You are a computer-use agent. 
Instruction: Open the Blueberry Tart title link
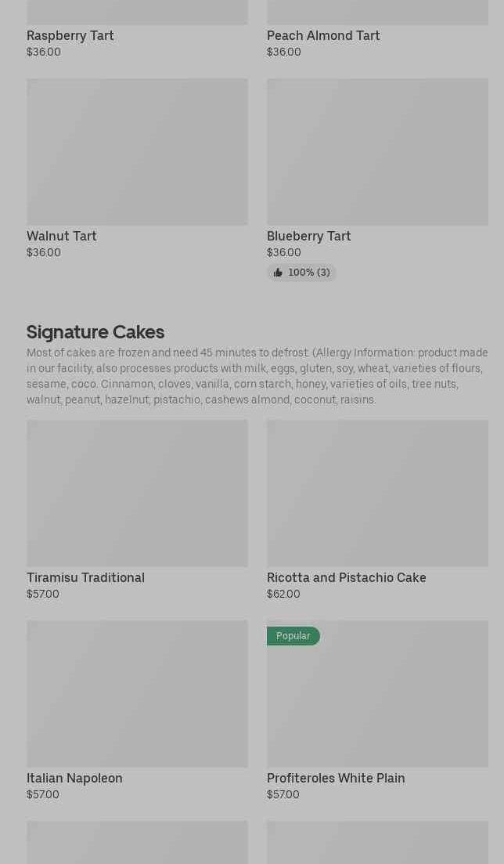pos(308,236)
